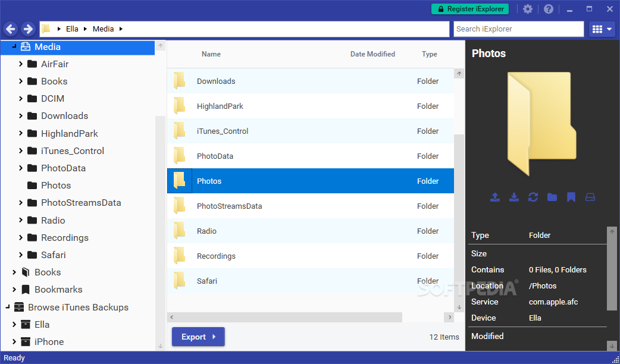The width and height of the screenshot is (620, 364).
Task: Expand the HighlandPark tree node
Action: [x=21, y=133]
